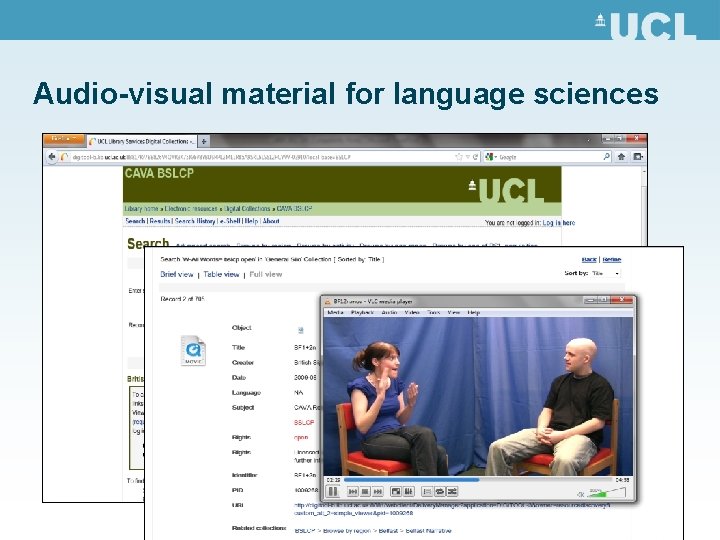Pause the video in VLC player

[x=332, y=492]
